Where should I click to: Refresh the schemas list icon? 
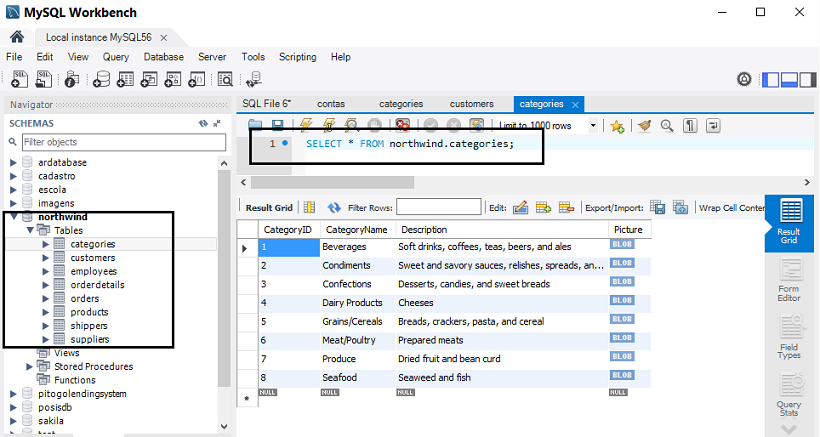point(203,123)
